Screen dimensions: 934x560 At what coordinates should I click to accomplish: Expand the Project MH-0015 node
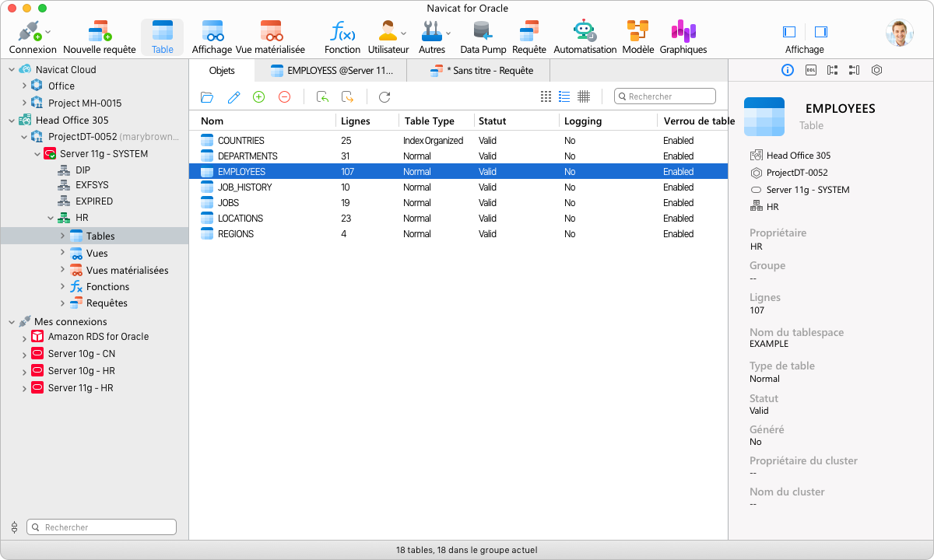pyautogui.click(x=24, y=103)
